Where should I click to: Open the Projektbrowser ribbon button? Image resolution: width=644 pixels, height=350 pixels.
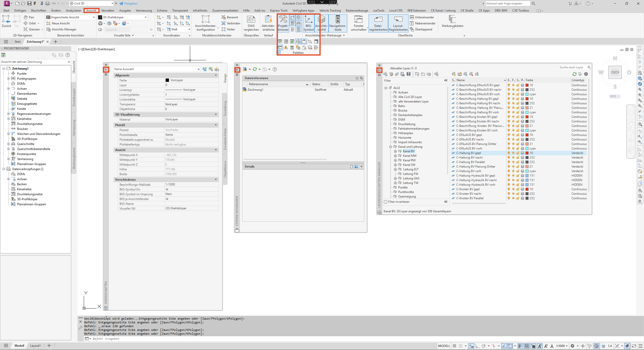[x=283, y=23]
